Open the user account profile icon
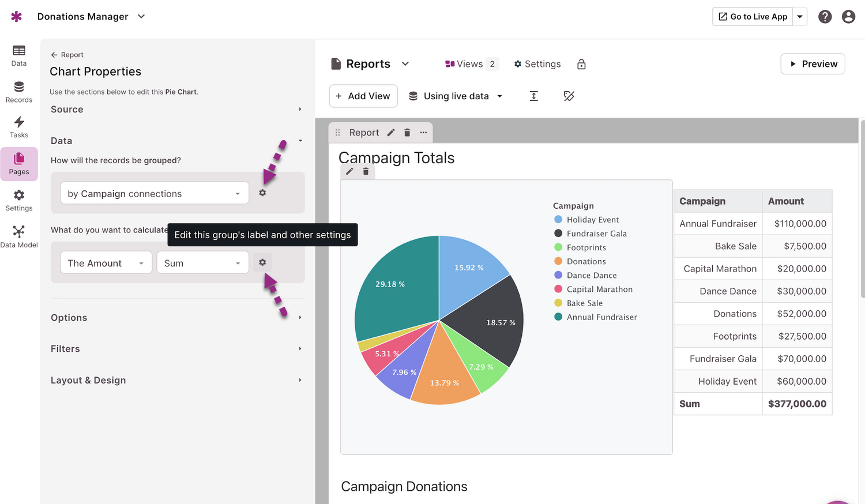Viewport: 865px width, 504px height. click(848, 17)
